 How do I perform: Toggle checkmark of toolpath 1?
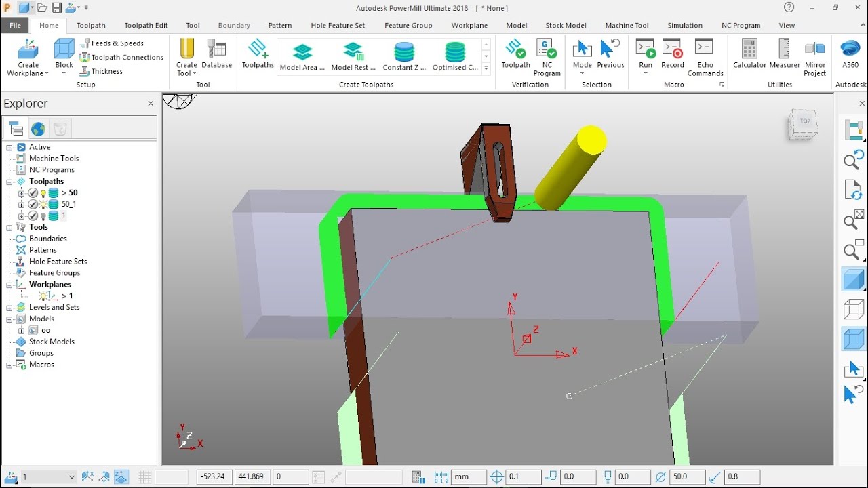[33, 216]
